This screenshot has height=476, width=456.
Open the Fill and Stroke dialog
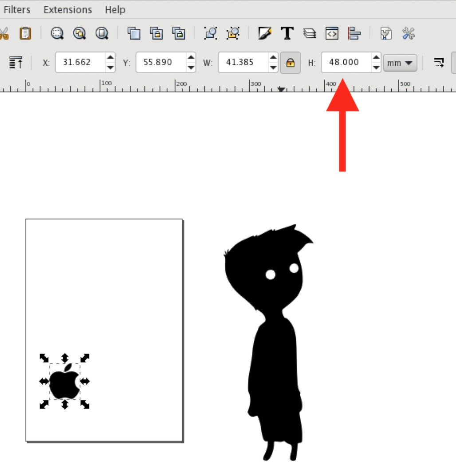coord(265,33)
